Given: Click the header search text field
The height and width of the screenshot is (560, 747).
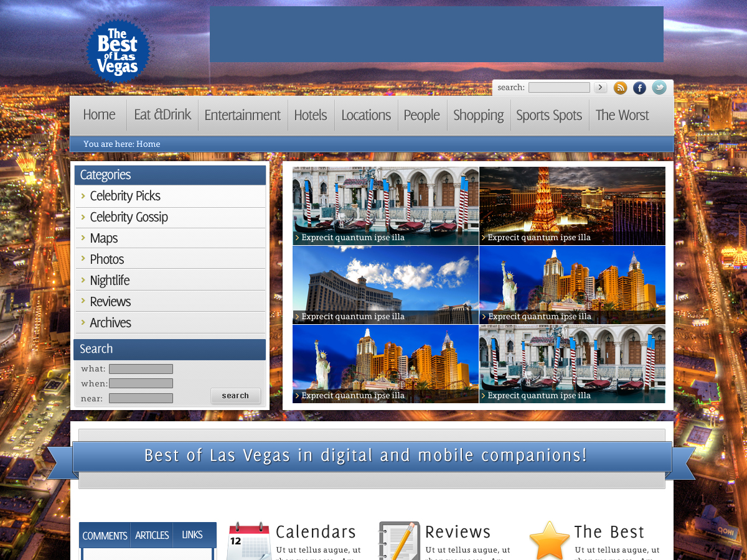Looking at the screenshot, I should point(559,88).
